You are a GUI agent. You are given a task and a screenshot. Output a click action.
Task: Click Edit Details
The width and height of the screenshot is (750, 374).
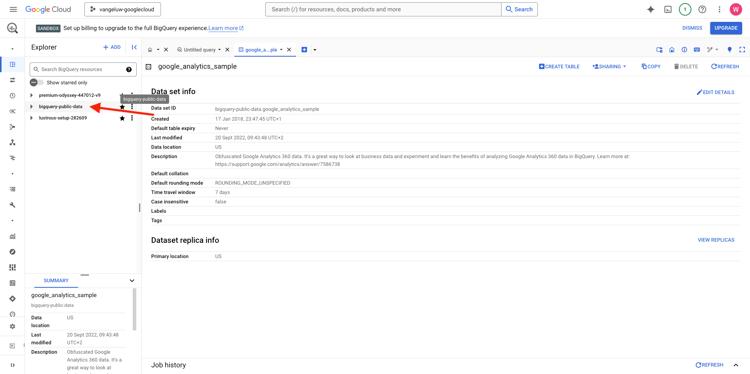click(716, 92)
